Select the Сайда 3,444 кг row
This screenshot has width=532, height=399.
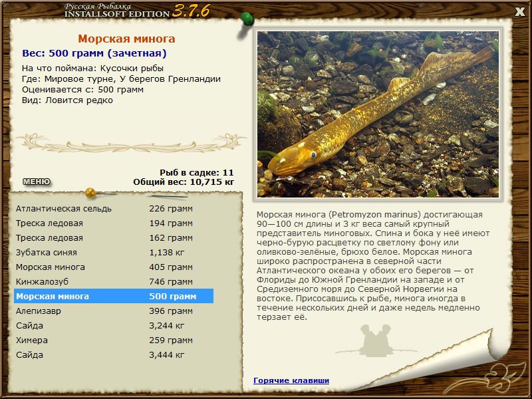(114, 354)
